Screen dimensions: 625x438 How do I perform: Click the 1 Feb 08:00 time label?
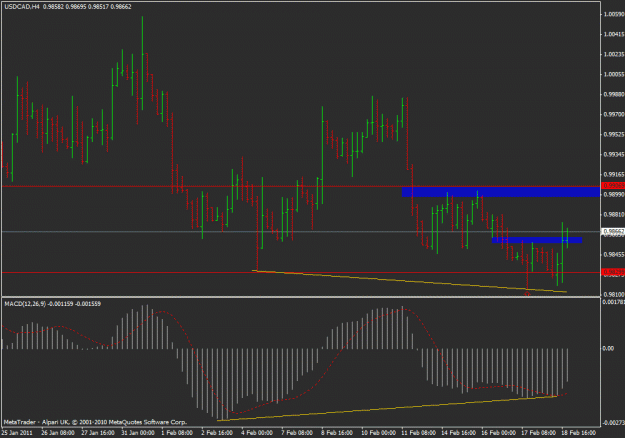[177, 432]
